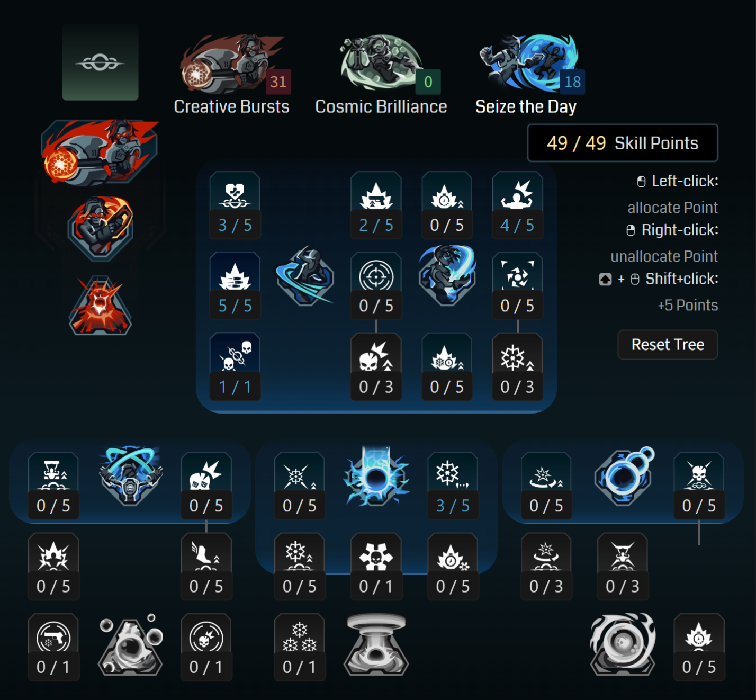Add a point to the 2/5 flame skill
The image size is (756, 700).
click(x=376, y=205)
